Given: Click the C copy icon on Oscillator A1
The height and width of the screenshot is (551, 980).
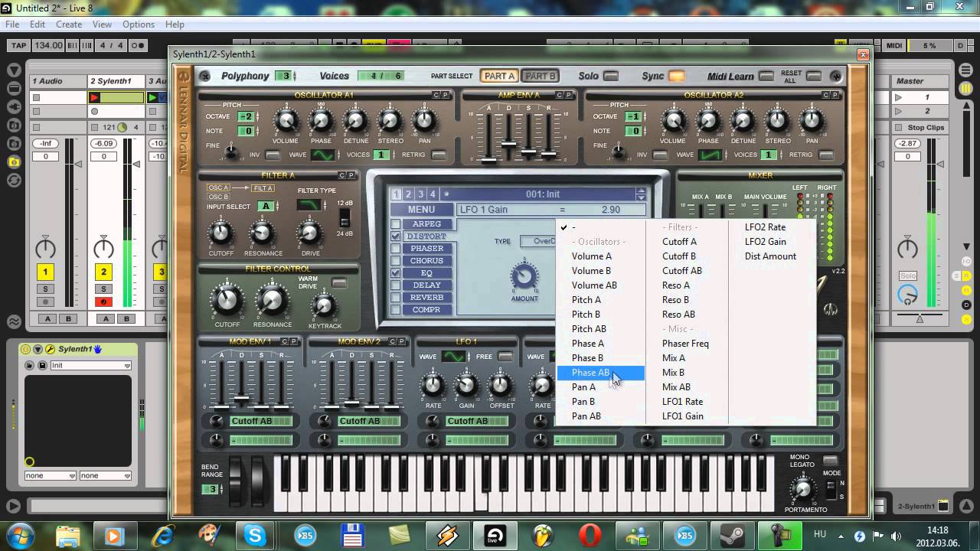Looking at the screenshot, I should pyautogui.click(x=436, y=95).
